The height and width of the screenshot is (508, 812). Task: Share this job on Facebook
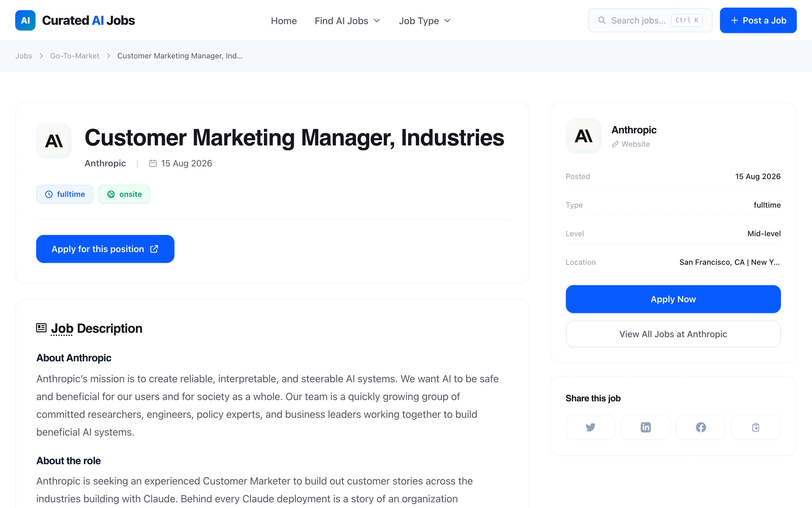[x=701, y=427]
